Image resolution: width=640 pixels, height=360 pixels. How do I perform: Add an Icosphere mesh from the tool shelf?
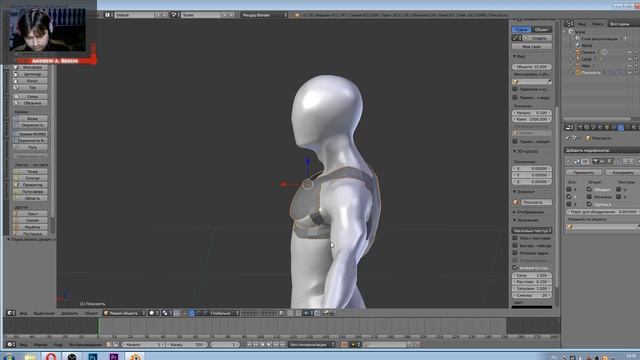click(31, 67)
